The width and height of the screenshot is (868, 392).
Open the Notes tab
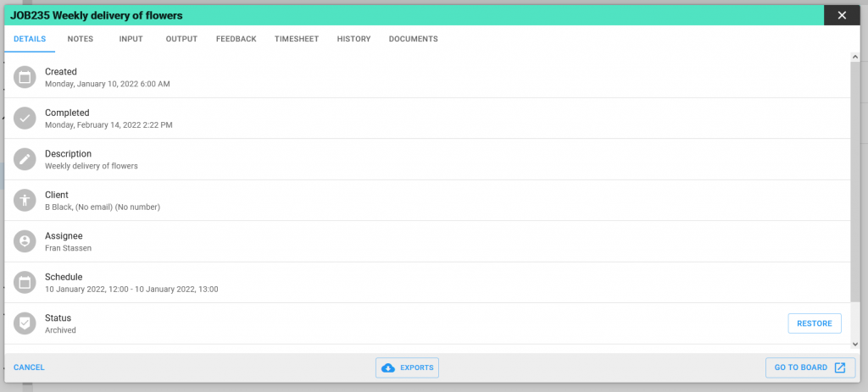point(81,39)
